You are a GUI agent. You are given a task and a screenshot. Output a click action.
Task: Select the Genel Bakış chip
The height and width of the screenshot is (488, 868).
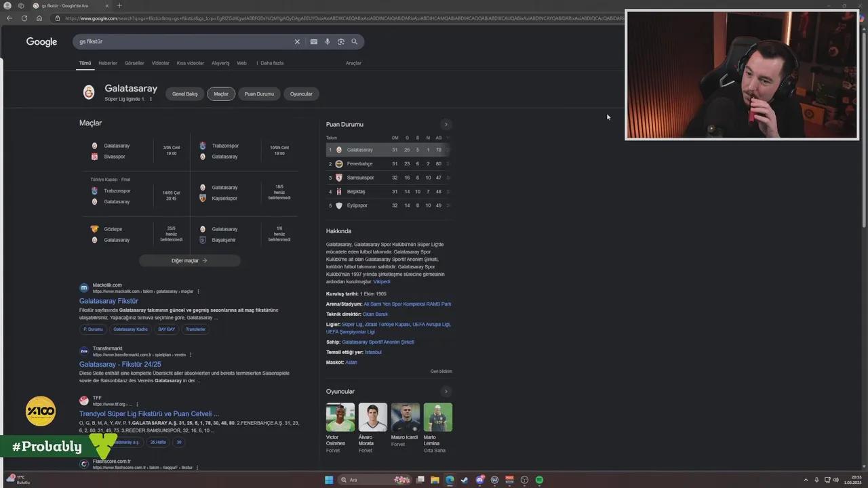[184, 94]
